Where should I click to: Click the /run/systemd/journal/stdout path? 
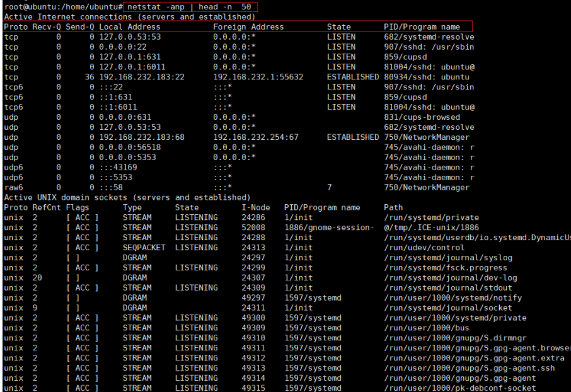(x=448, y=287)
